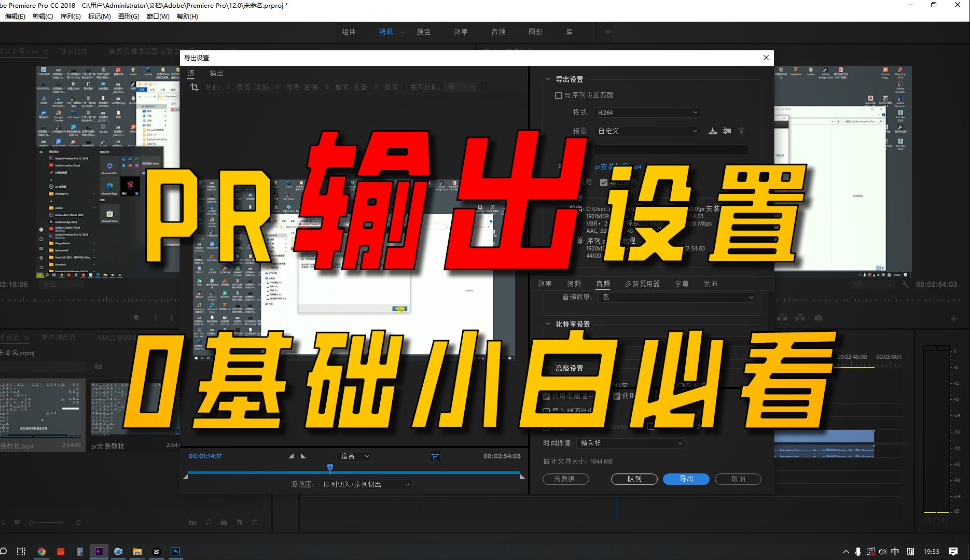The width and height of the screenshot is (970, 560).
Task: Open the source range dropdown
Action: click(x=366, y=484)
